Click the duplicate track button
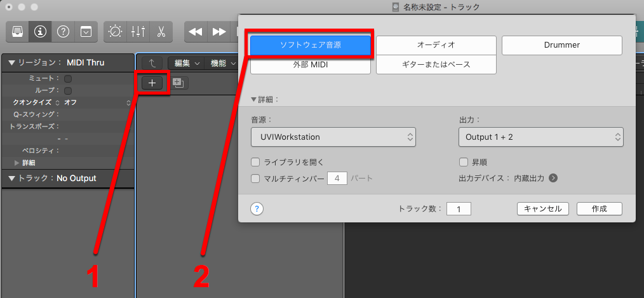 (x=178, y=83)
